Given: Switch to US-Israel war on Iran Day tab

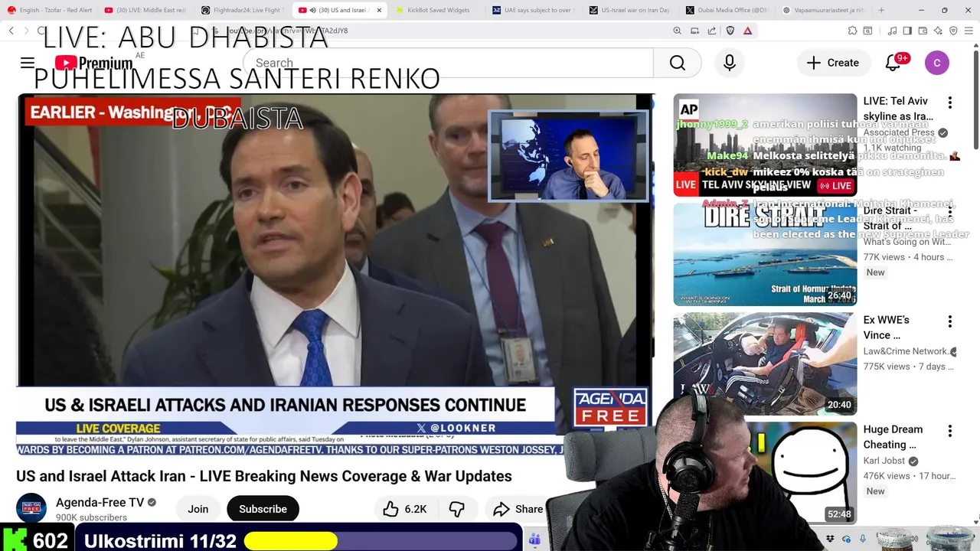Looking at the screenshot, I should [632, 10].
